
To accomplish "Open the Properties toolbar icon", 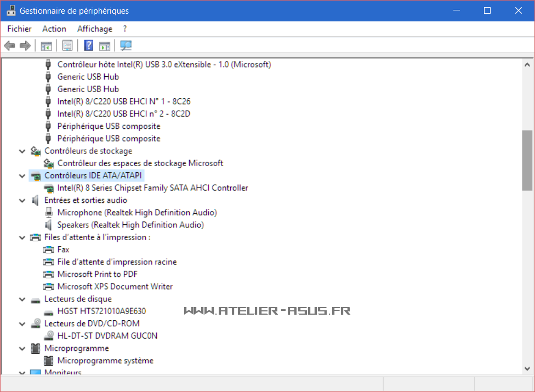I will click(x=67, y=46).
